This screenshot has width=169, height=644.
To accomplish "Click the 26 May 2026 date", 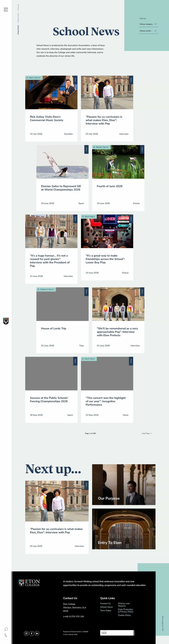I will (36, 415).
